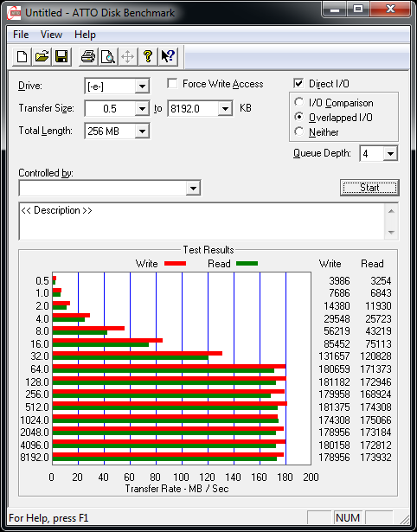Enable the Force Write Access checkbox

click(172, 83)
